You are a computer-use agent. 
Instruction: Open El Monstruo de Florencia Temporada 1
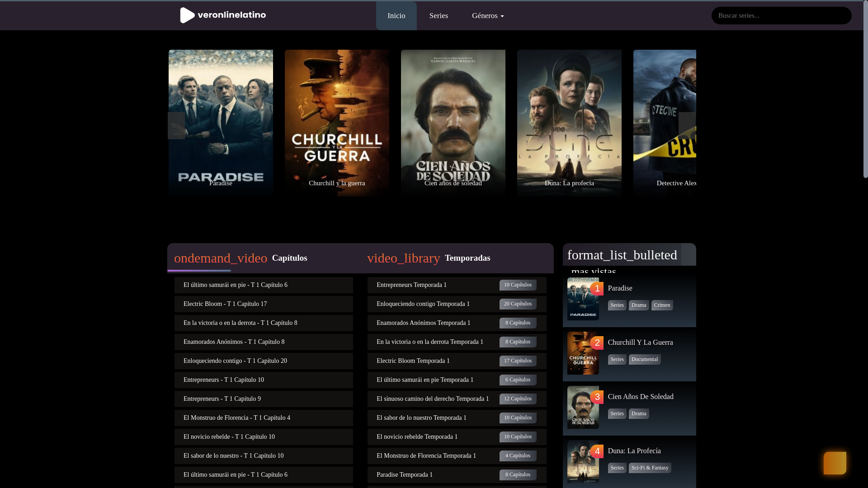[x=457, y=456]
